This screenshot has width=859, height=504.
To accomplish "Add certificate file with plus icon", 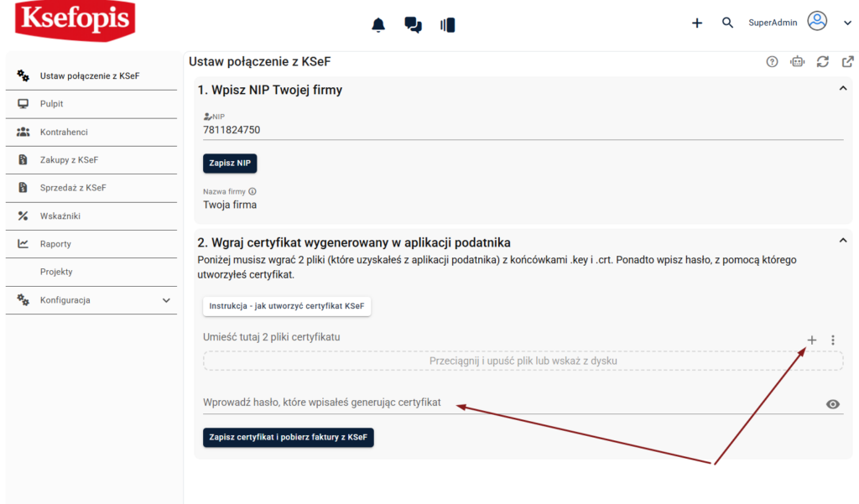I will 811,340.
